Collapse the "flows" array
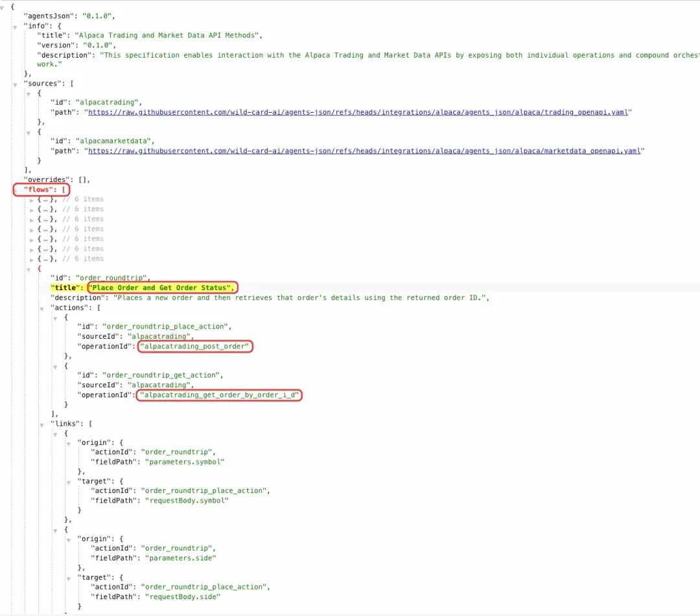 pyautogui.click(x=15, y=190)
